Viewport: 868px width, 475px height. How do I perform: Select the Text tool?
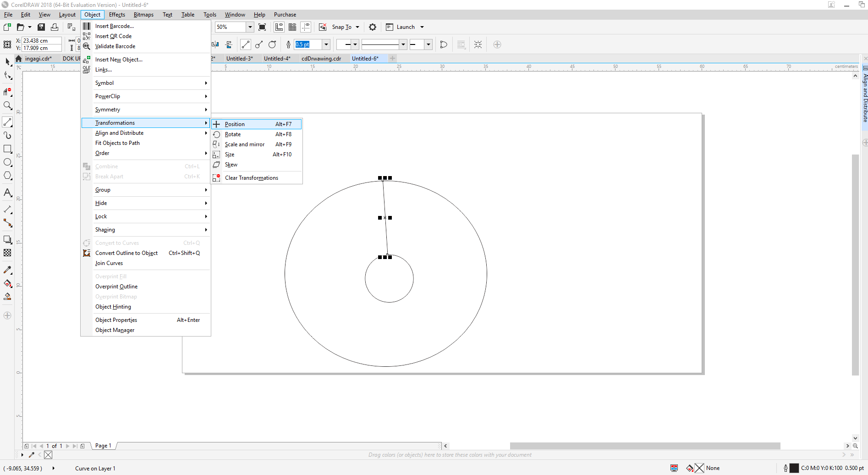click(7, 193)
